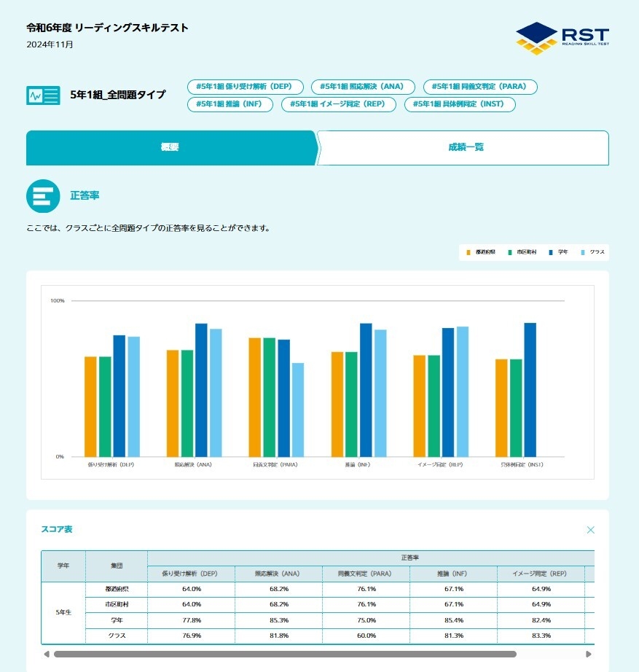
Task: Click the left arrow of the table scrollbar
Action: [x=47, y=654]
